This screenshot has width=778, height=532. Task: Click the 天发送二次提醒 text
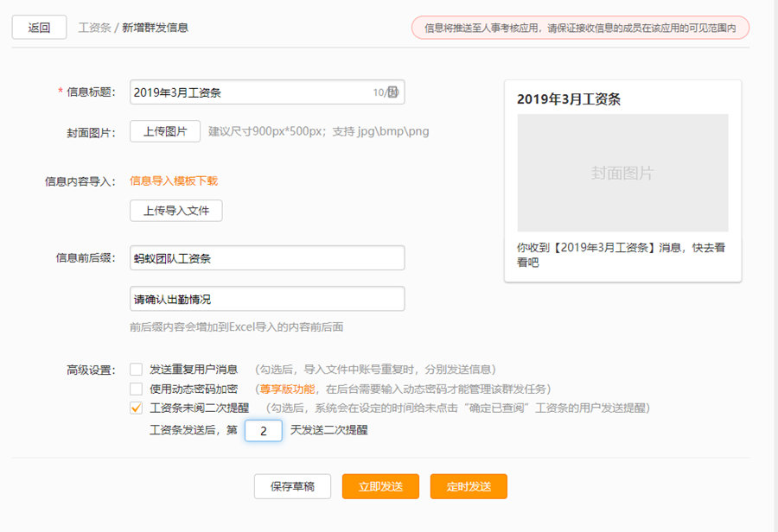[329, 430]
